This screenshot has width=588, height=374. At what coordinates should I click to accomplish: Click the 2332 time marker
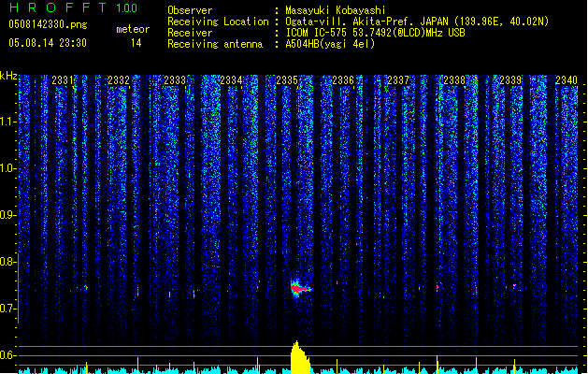[x=119, y=80]
